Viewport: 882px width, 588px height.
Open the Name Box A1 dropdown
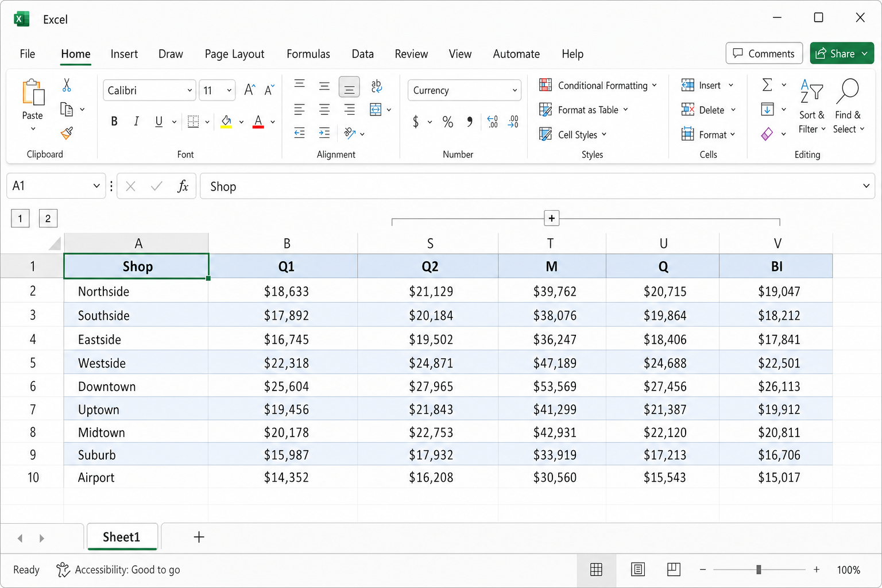click(x=96, y=186)
